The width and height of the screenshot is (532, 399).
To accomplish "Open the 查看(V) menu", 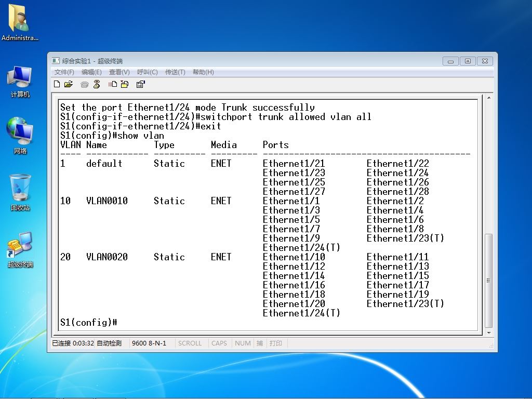I will [119, 72].
